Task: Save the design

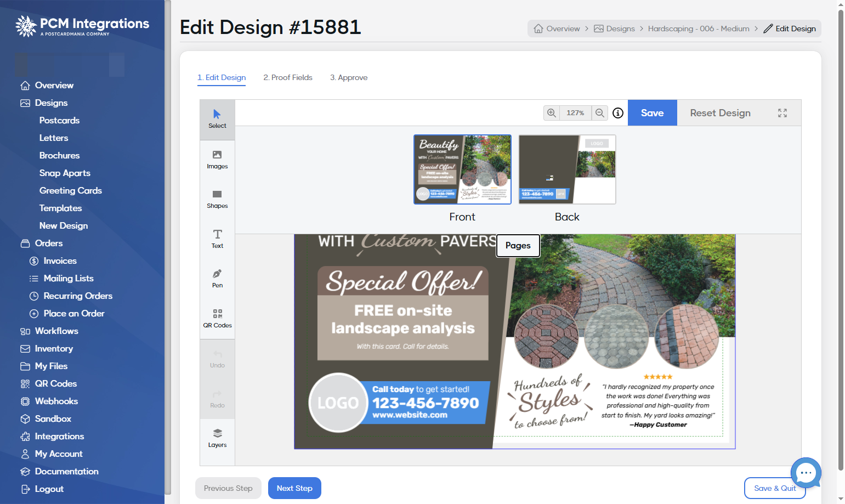Action: [x=652, y=113]
